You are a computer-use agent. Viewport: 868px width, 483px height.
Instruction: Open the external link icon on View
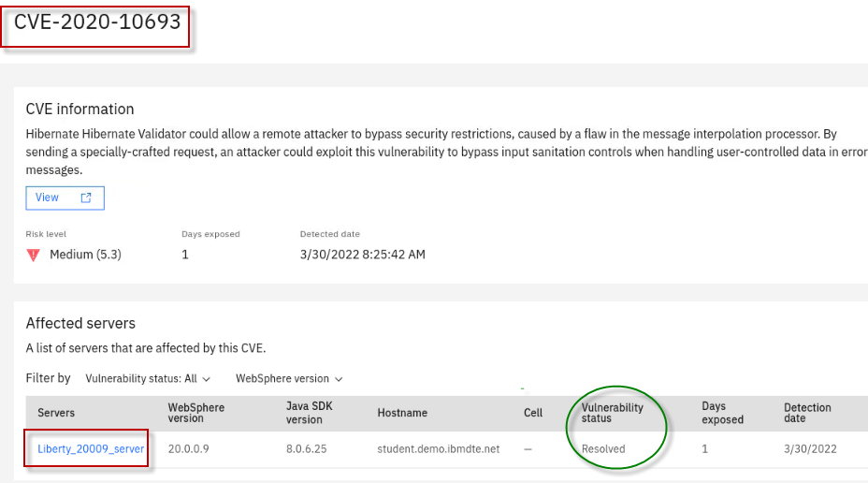coord(86,198)
